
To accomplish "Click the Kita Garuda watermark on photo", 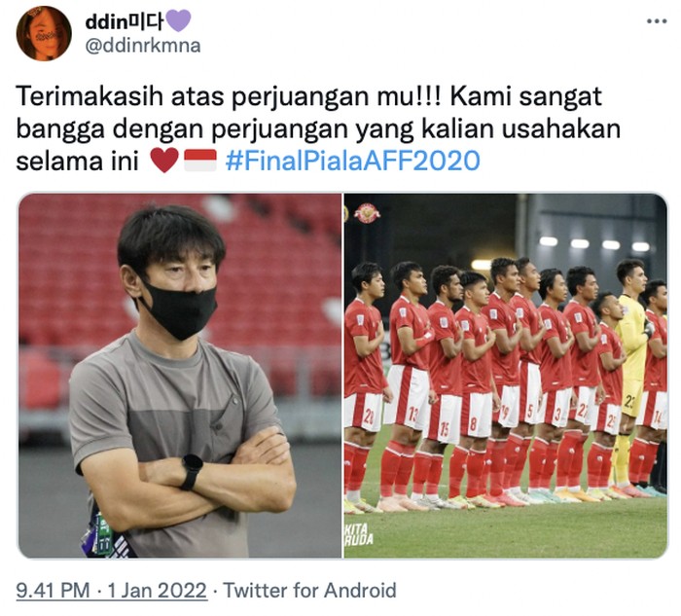I will (359, 534).
